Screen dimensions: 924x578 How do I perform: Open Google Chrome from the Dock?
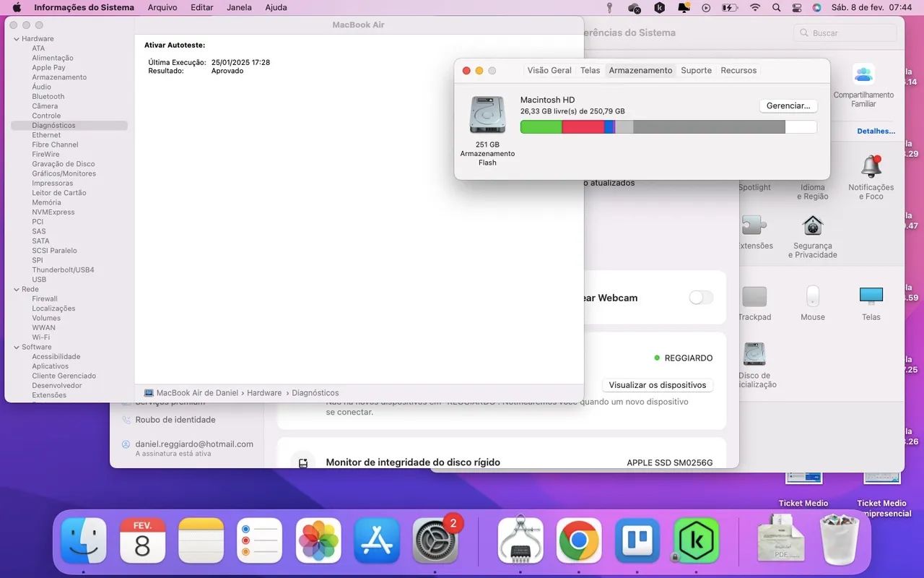click(579, 538)
